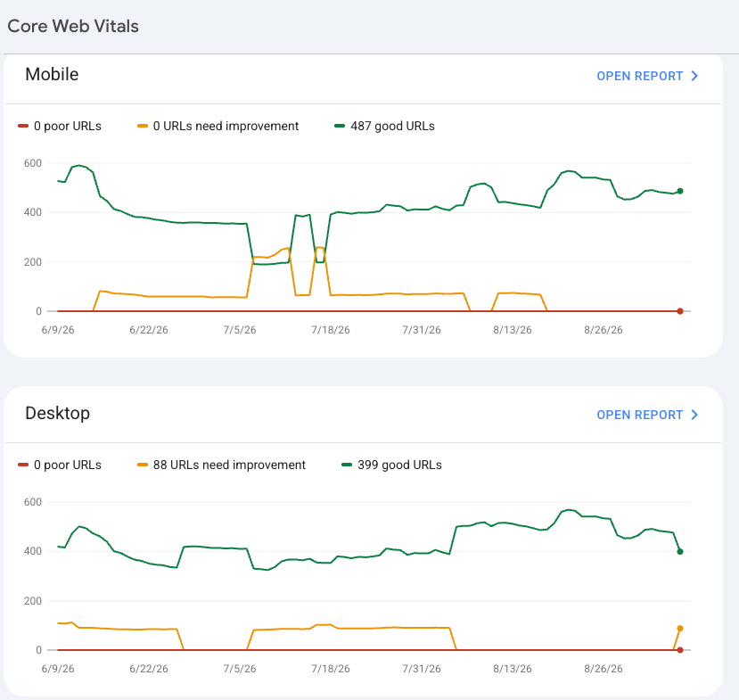This screenshot has width=739, height=700.
Task: Select the '88 URLs need improvement' legend entry
Action: pyautogui.click(x=221, y=465)
